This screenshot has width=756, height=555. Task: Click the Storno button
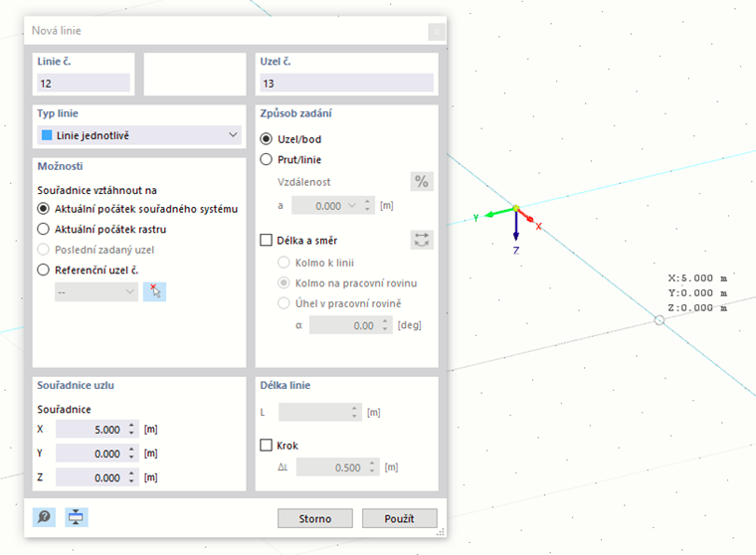[315, 518]
